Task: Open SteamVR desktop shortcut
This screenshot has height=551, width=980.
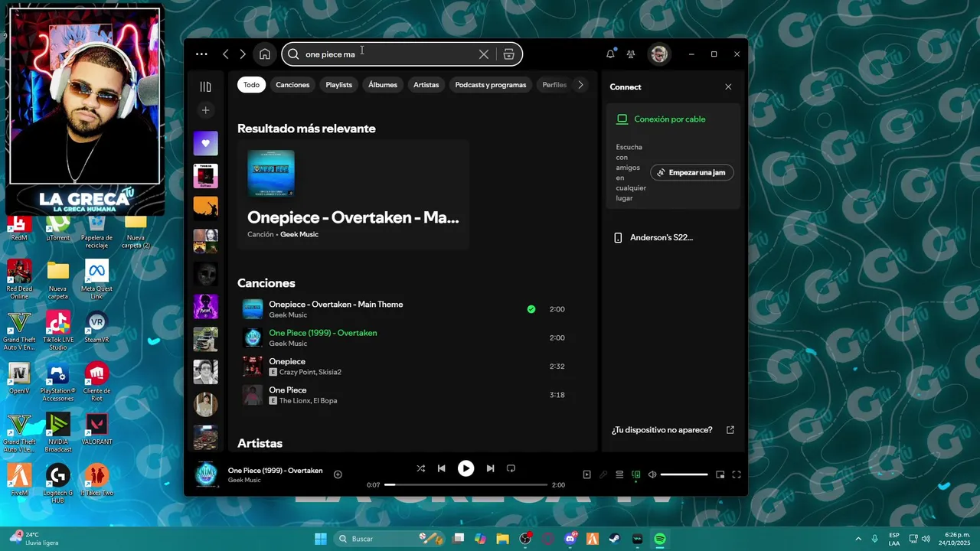Action: [96, 328]
